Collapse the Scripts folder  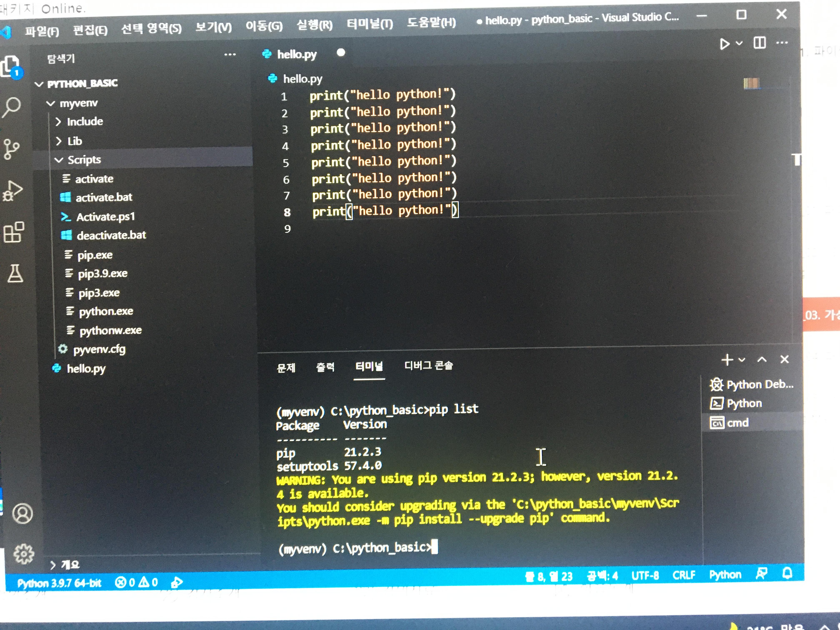(x=84, y=160)
